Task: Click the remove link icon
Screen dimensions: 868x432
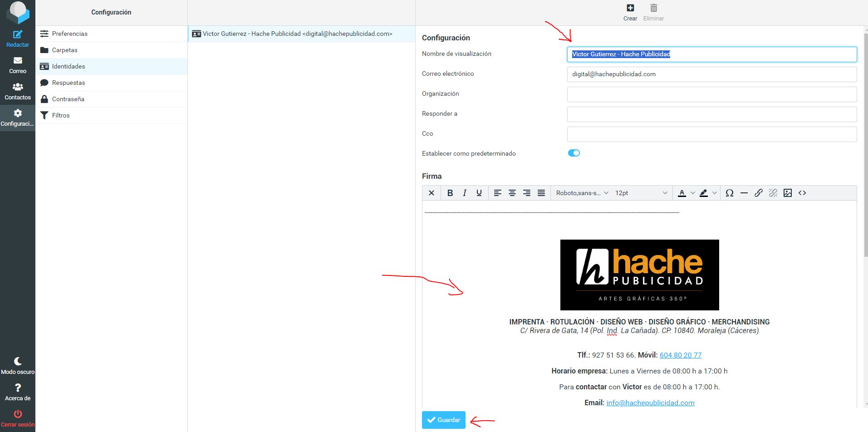Action: point(773,193)
